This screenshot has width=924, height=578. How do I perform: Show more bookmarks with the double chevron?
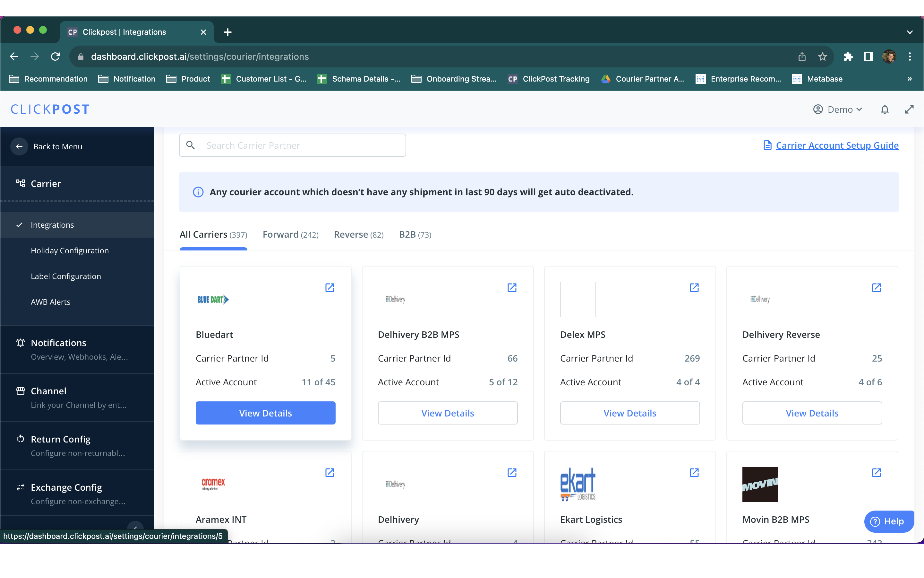click(910, 79)
